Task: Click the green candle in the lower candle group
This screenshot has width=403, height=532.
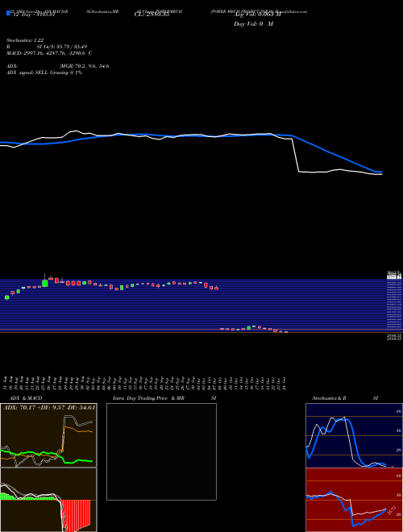Action: click(249, 327)
